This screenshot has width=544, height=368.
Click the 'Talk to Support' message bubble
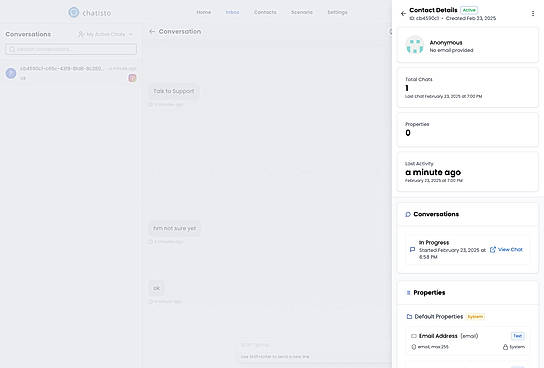pos(174,91)
